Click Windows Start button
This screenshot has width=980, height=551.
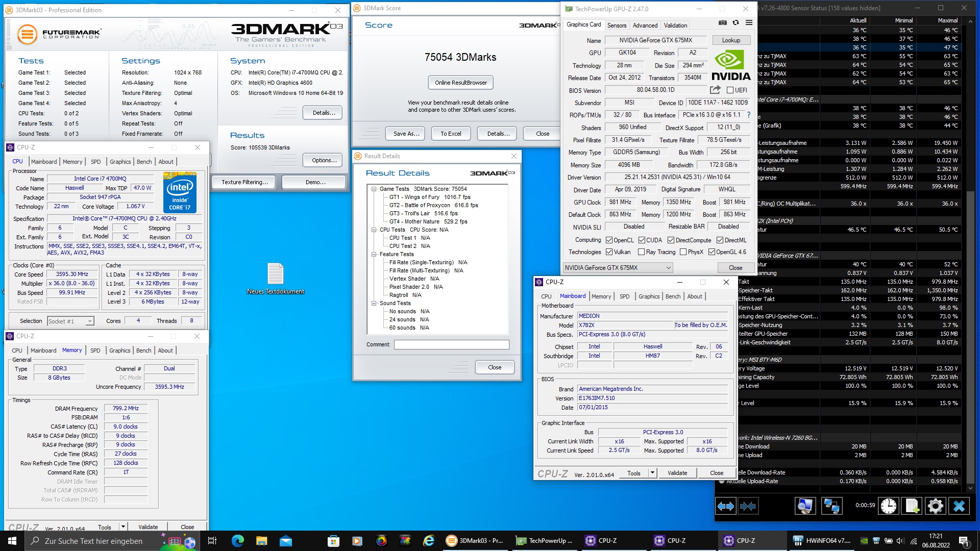coord(12,541)
